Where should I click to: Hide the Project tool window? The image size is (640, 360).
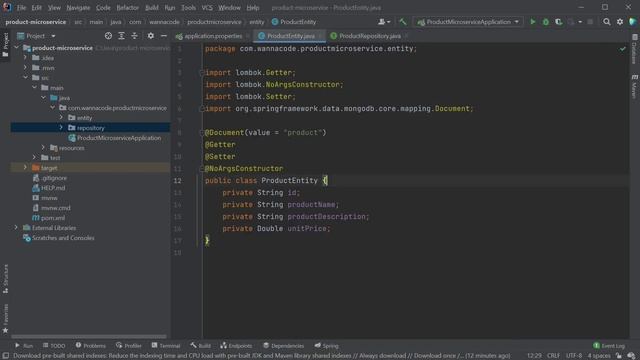point(164,36)
